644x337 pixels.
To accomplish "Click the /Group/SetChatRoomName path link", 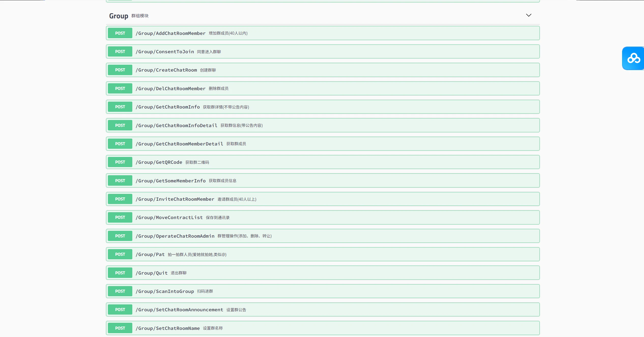I will (x=167, y=328).
